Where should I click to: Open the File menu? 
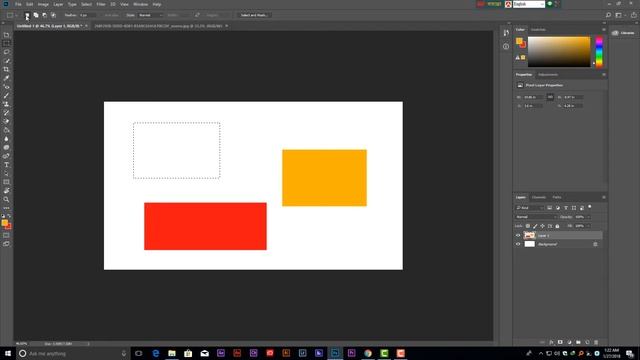point(18,4)
